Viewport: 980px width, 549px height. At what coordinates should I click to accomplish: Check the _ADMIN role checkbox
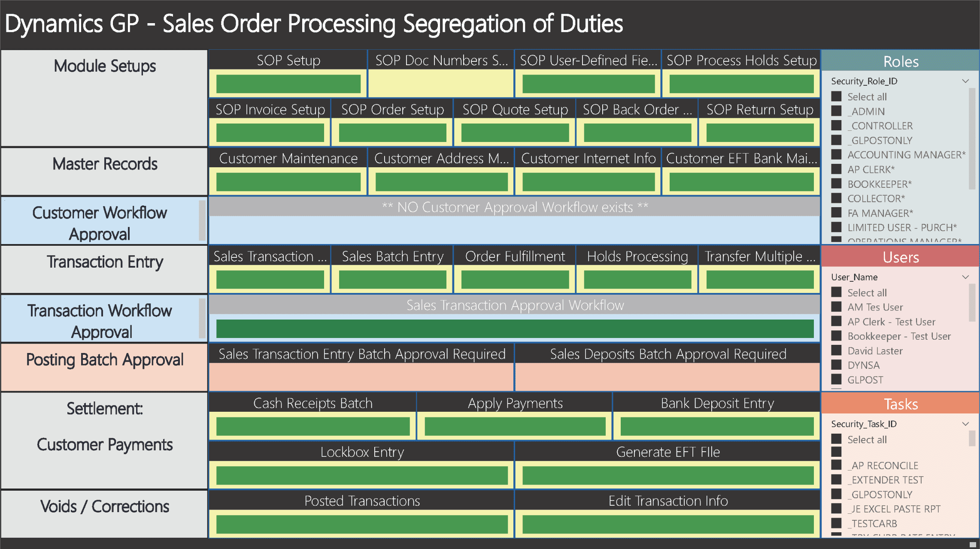pyautogui.click(x=836, y=111)
